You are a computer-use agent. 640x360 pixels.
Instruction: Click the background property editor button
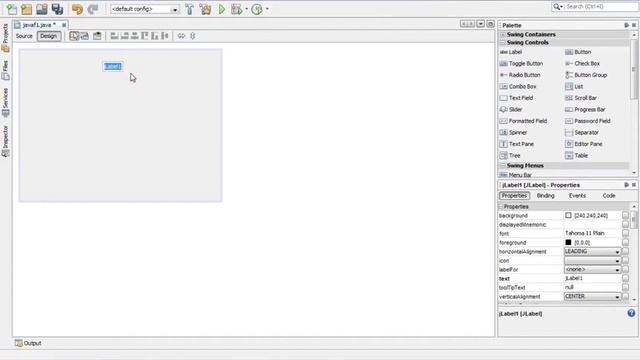(x=625, y=215)
